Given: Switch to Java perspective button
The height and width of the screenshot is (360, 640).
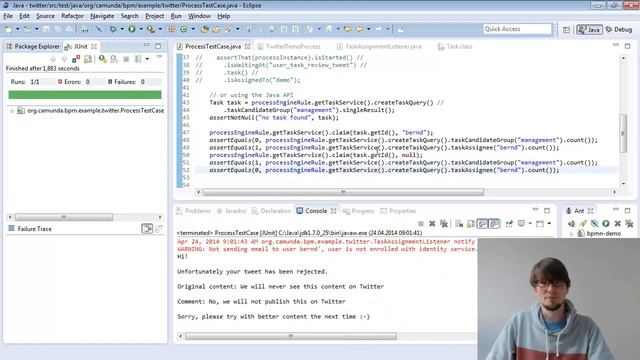Looking at the screenshot, I should 589,29.
